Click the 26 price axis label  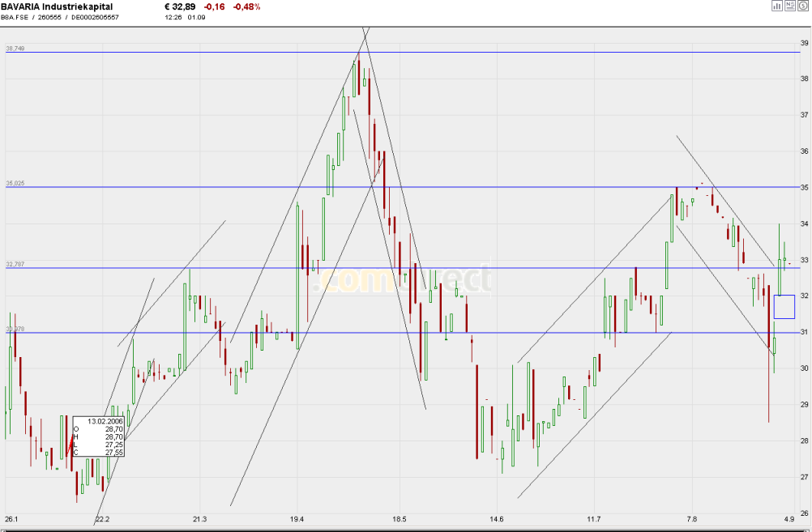point(804,513)
